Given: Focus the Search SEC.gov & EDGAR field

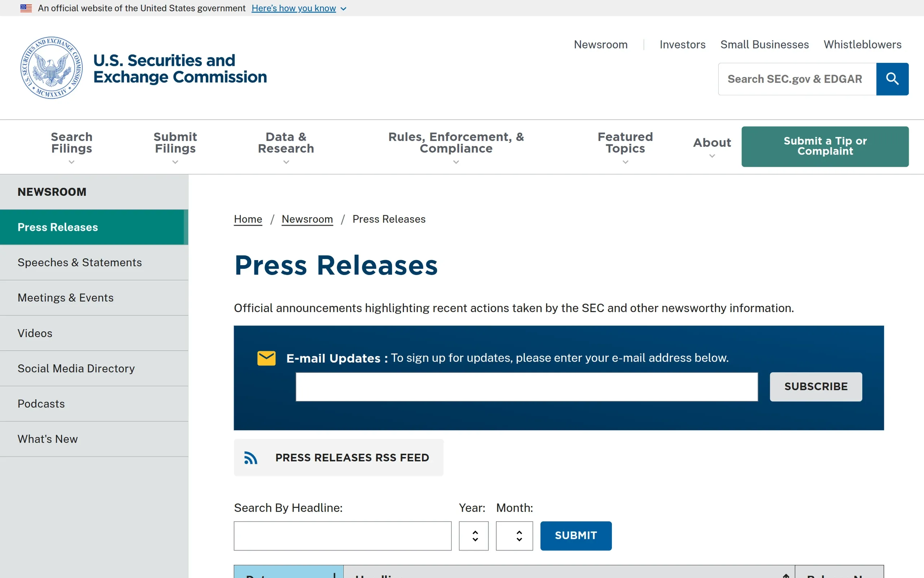Looking at the screenshot, I should [797, 79].
